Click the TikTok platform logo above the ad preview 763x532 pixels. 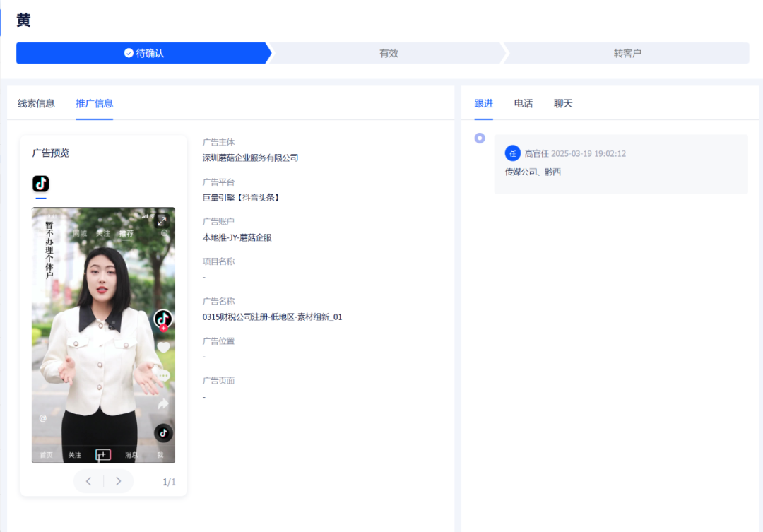(40, 184)
